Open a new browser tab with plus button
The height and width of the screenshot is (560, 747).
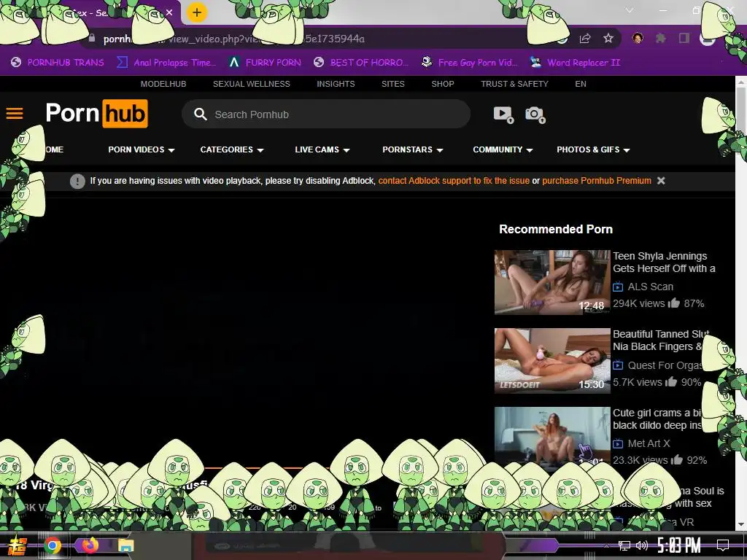click(x=197, y=12)
